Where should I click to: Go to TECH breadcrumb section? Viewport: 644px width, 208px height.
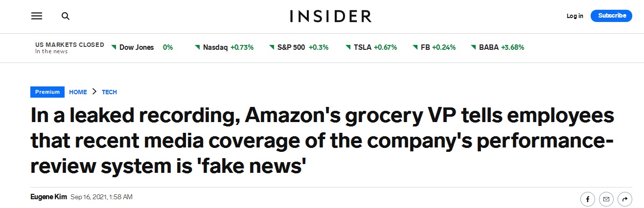pos(109,92)
